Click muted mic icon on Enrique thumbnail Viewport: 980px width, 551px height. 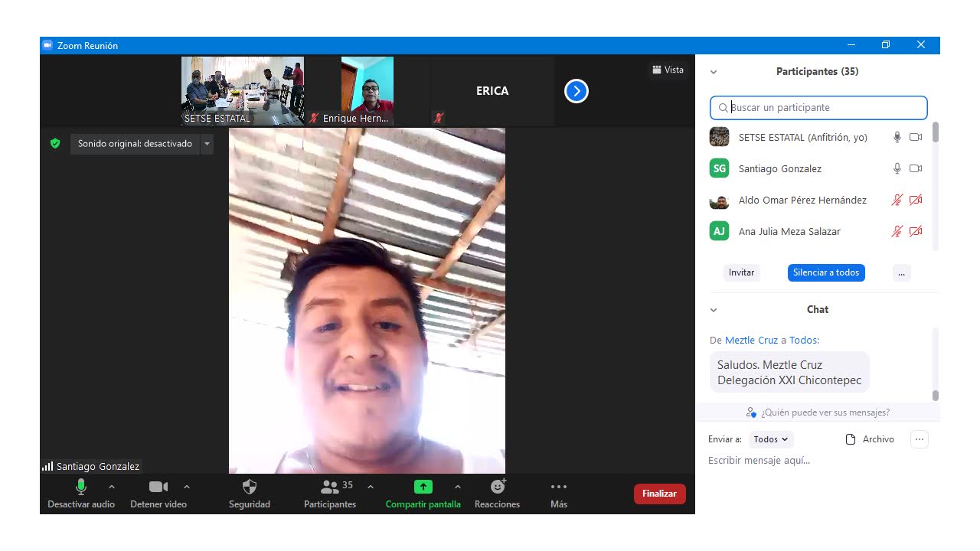point(314,119)
